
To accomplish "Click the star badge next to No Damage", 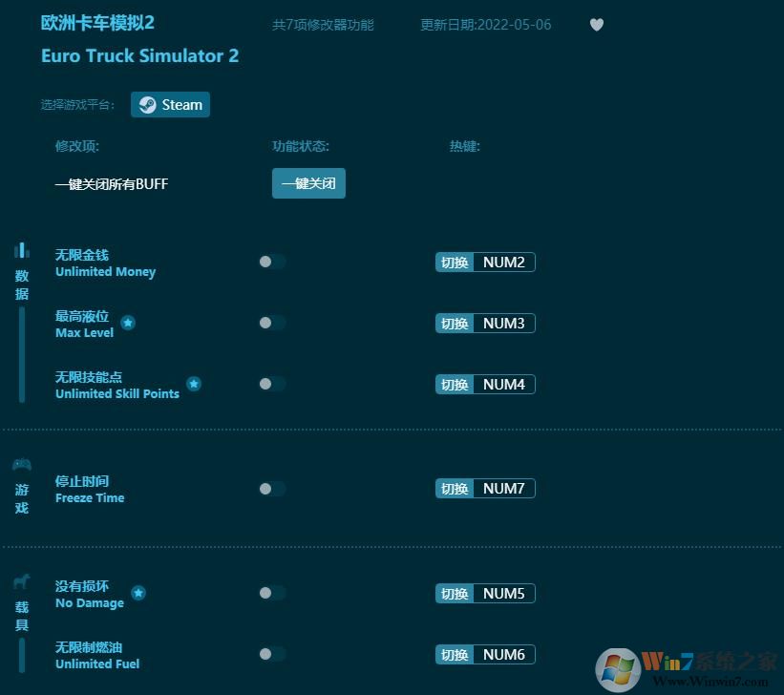I will [x=138, y=593].
